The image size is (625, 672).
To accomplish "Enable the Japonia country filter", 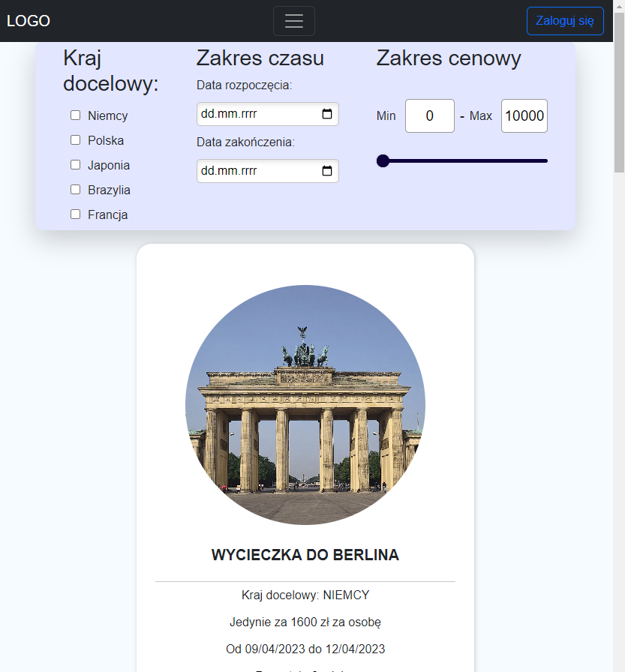I will [76, 165].
